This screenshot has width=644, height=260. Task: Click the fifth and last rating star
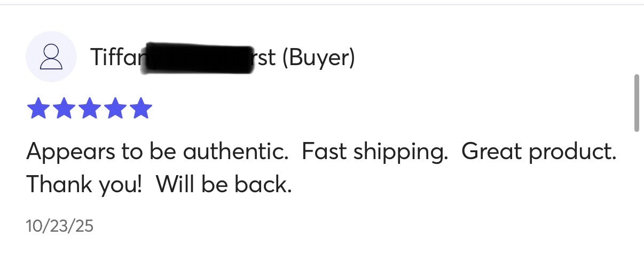click(x=141, y=108)
